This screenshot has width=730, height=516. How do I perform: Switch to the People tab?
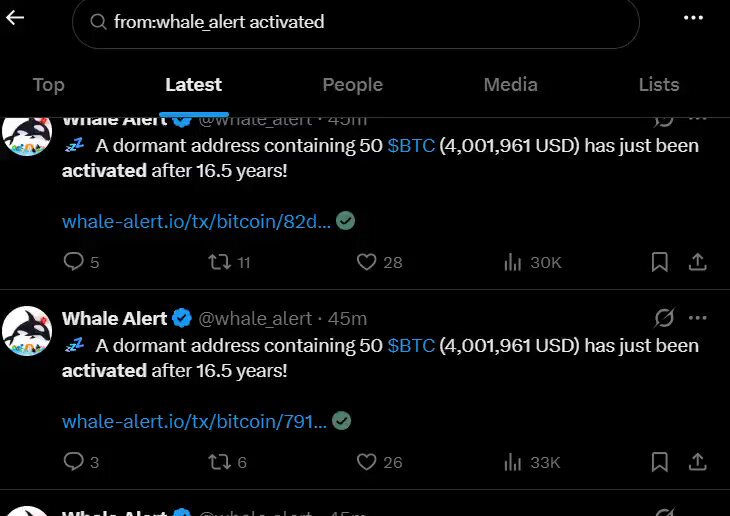(352, 85)
